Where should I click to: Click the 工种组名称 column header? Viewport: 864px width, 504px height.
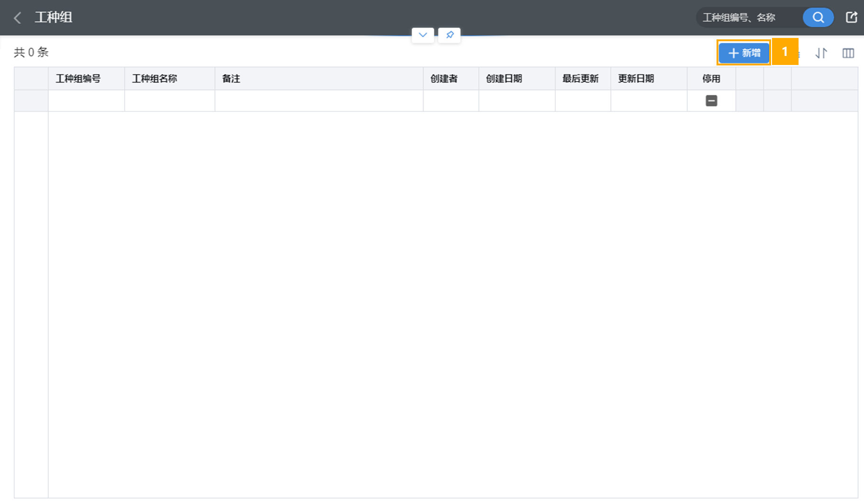(155, 79)
